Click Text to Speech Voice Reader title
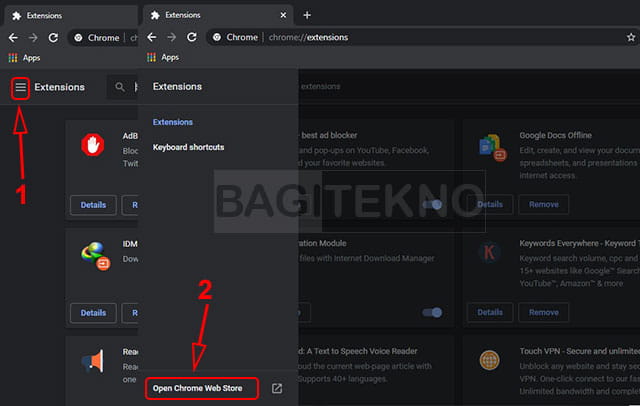 click(x=358, y=351)
